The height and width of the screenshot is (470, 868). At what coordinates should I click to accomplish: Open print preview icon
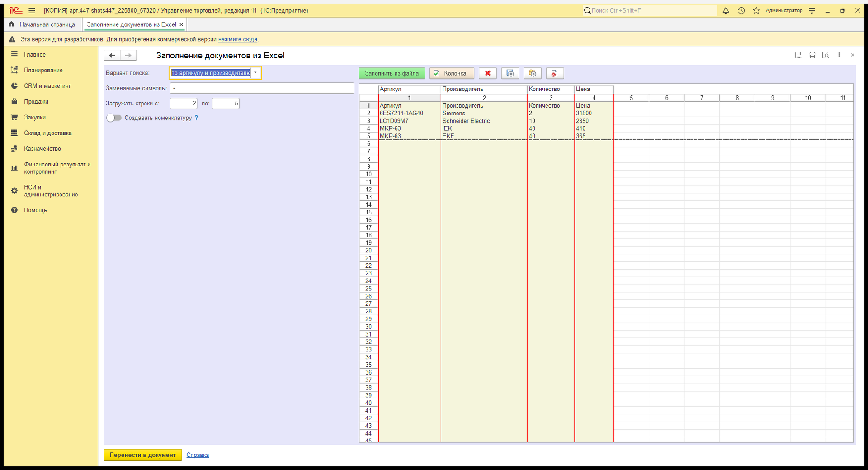click(x=826, y=55)
